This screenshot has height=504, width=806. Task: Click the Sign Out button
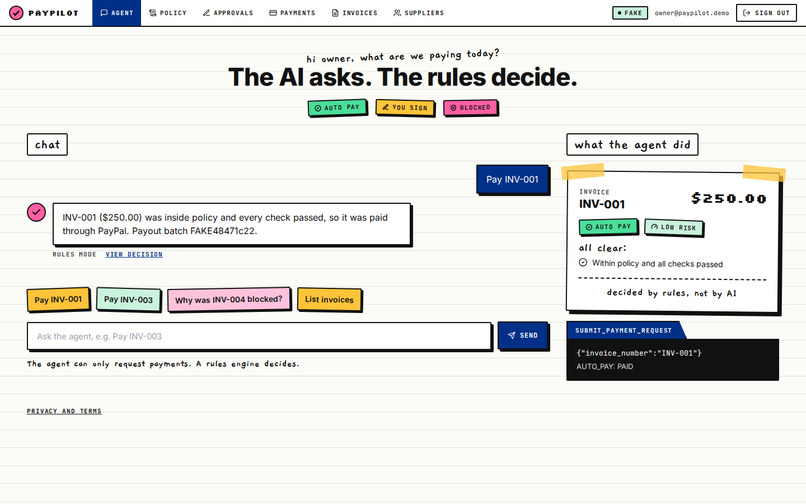click(x=766, y=13)
